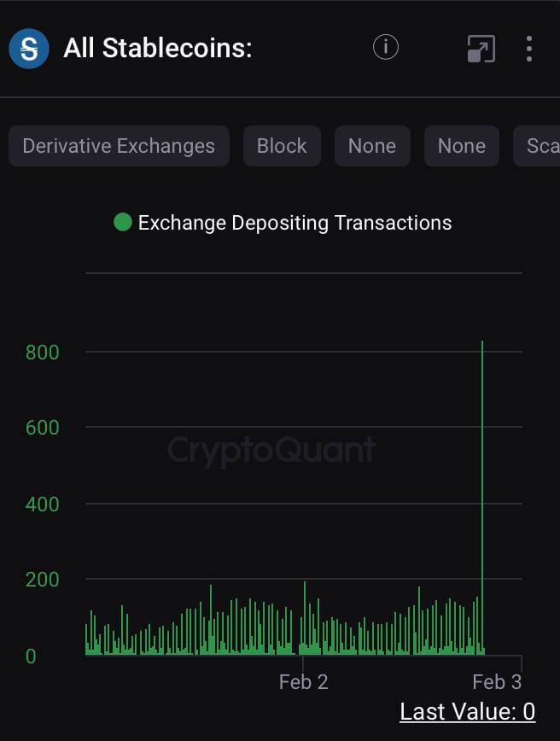Open the three-dot overflow menu icon

click(x=529, y=50)
